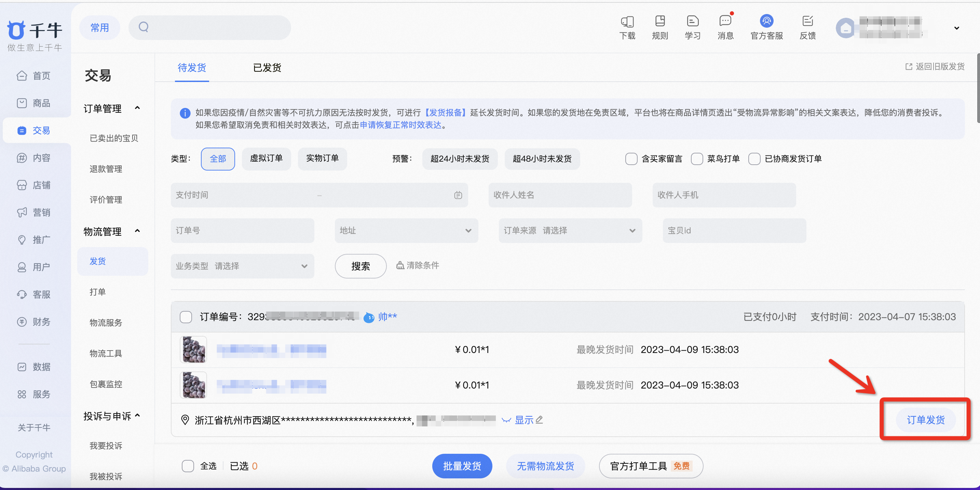Open 营销 in the sidebar
Image resolution: width=980 pixels, height=490 pixels.
coord(34,212)
